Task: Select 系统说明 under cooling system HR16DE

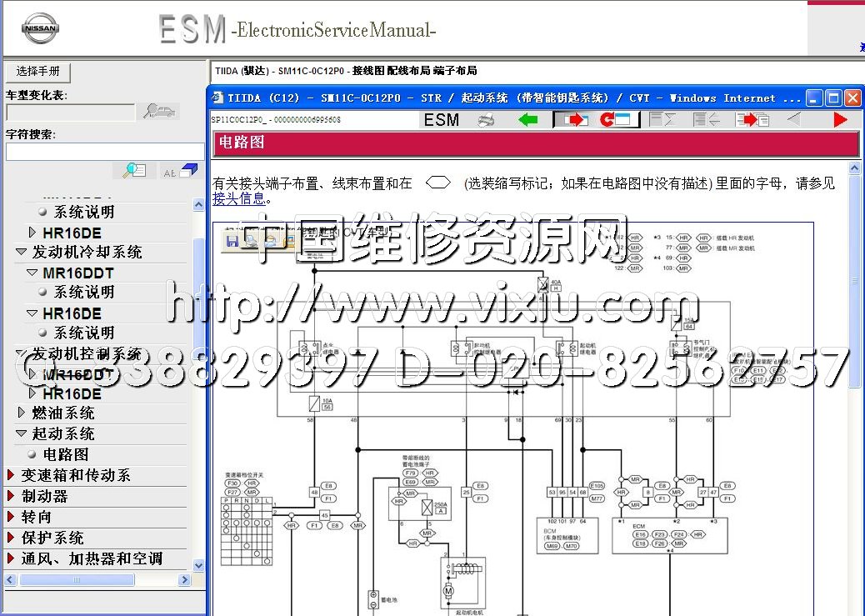Action: click(x=84, y=333)
